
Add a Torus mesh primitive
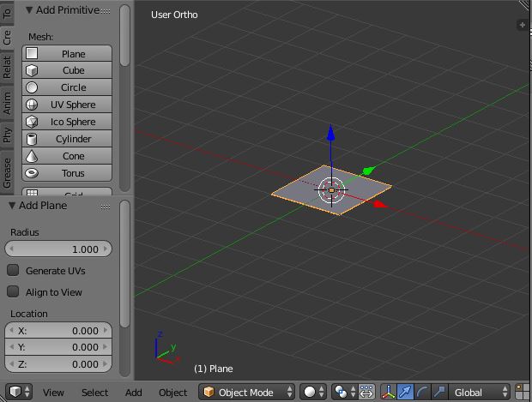click(x=67, y=173)
